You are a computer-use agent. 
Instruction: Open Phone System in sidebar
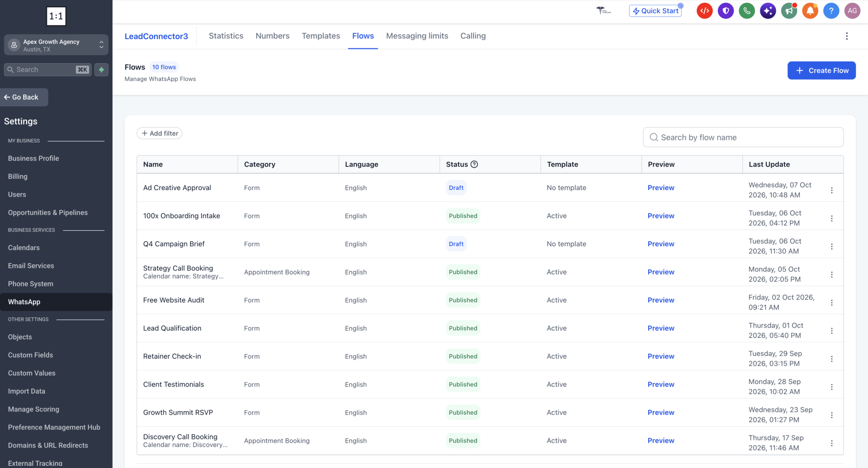pyautogui.click(x=31, y=284)
